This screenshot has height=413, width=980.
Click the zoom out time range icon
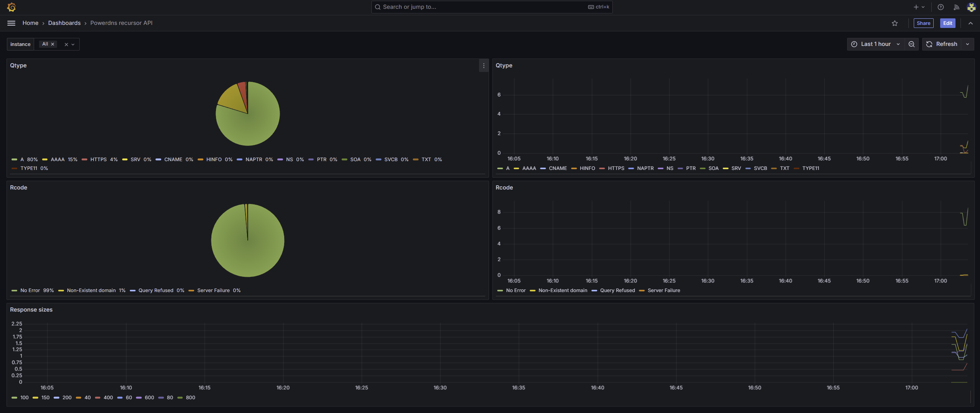[x=911, y=44]
